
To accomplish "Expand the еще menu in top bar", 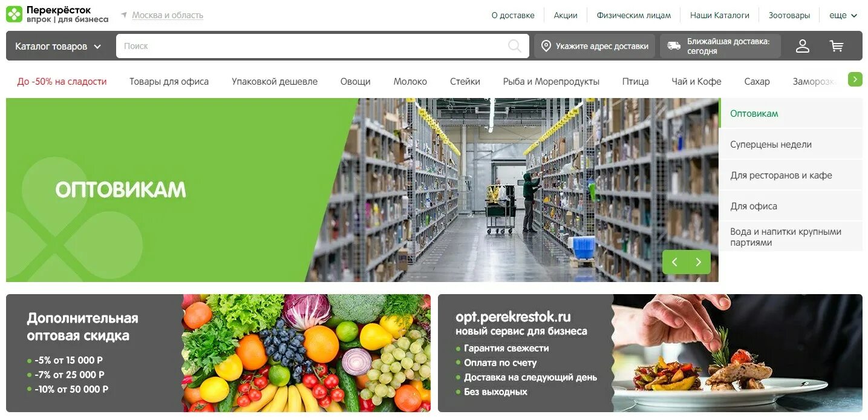I will pyautogui.click(x=843, y=15).
